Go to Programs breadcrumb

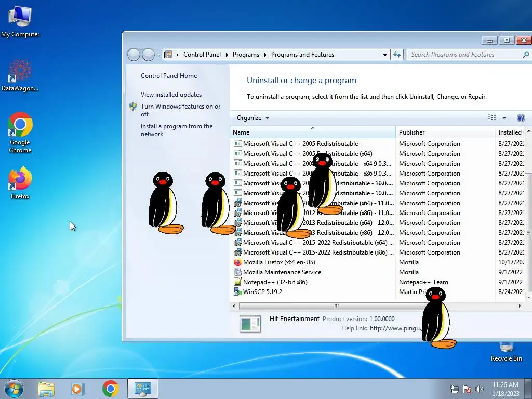(246, 55)
